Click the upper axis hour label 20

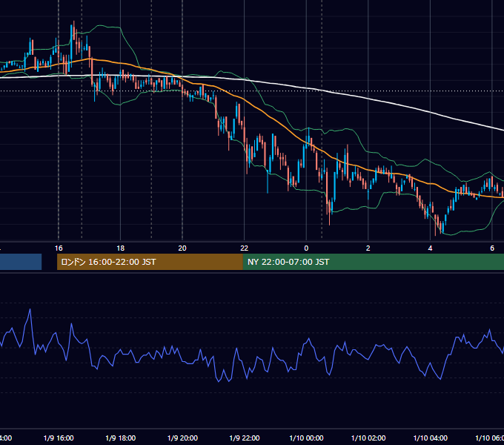[182, 248]
